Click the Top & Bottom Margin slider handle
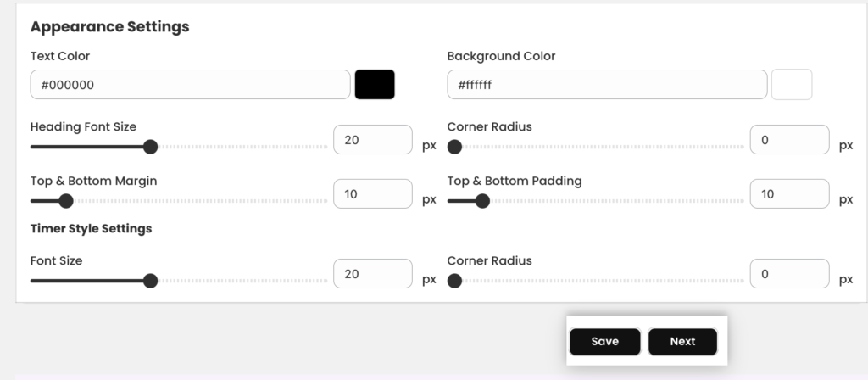The height and width of the screenshot is (380, 868). [x=66, y=201]
